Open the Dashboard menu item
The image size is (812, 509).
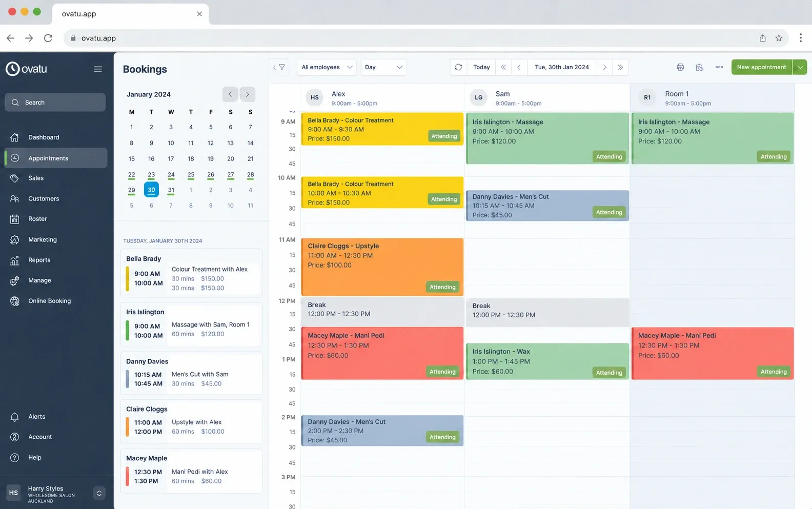click(x=56, y=137)
